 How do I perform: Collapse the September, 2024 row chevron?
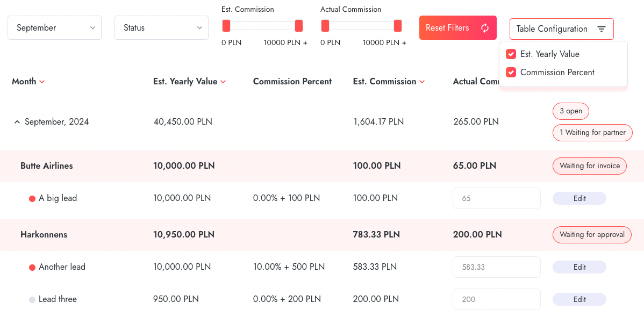point(17,122)
